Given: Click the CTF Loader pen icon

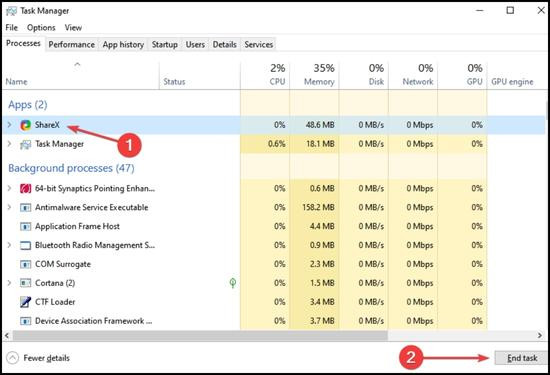Looking at the screenshot, I should (26, 302).
